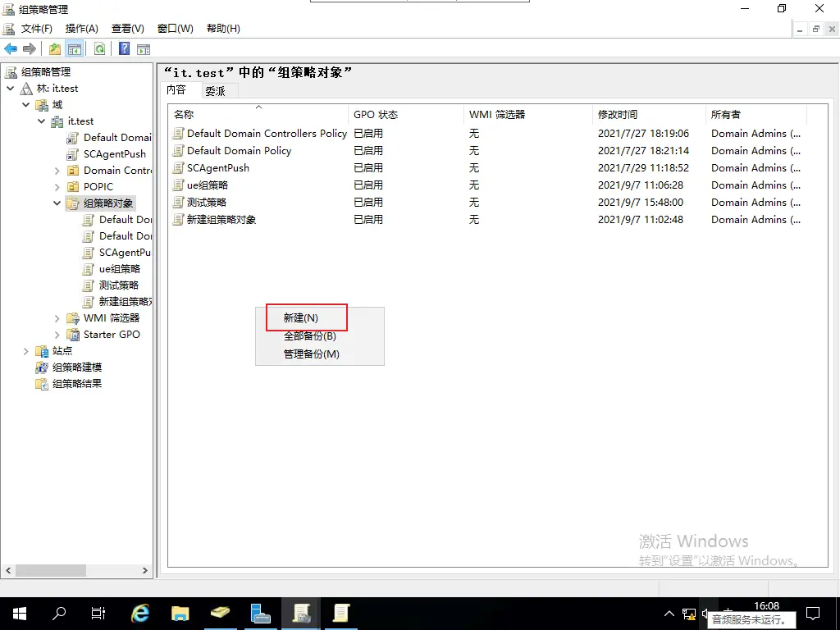Select the Default Domain Policy row in the list
This screenshot has height=630, width=840.
(239, 150)
